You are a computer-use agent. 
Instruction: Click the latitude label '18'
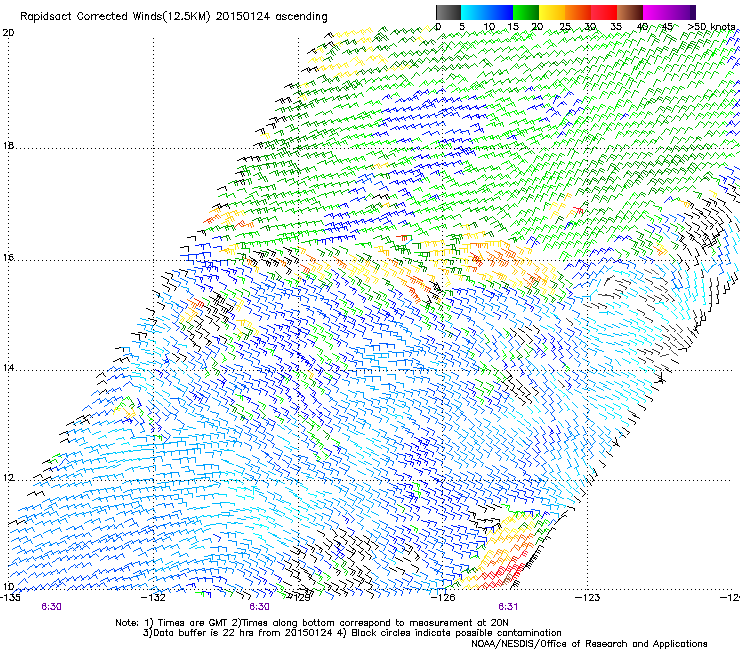pos(8,145)
